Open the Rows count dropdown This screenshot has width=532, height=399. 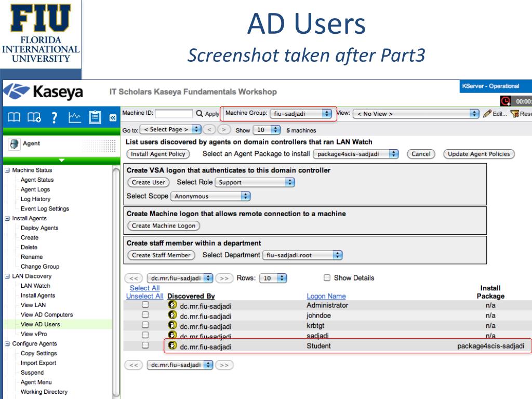tap(273, 278)
